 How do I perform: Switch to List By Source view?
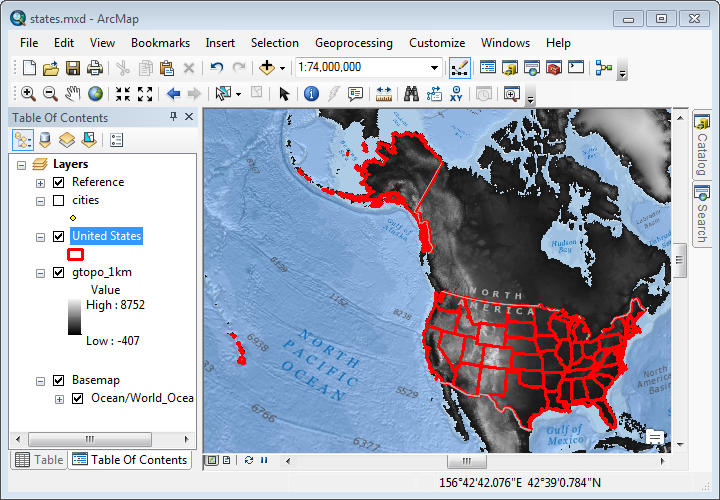click(x=45, y=140)
